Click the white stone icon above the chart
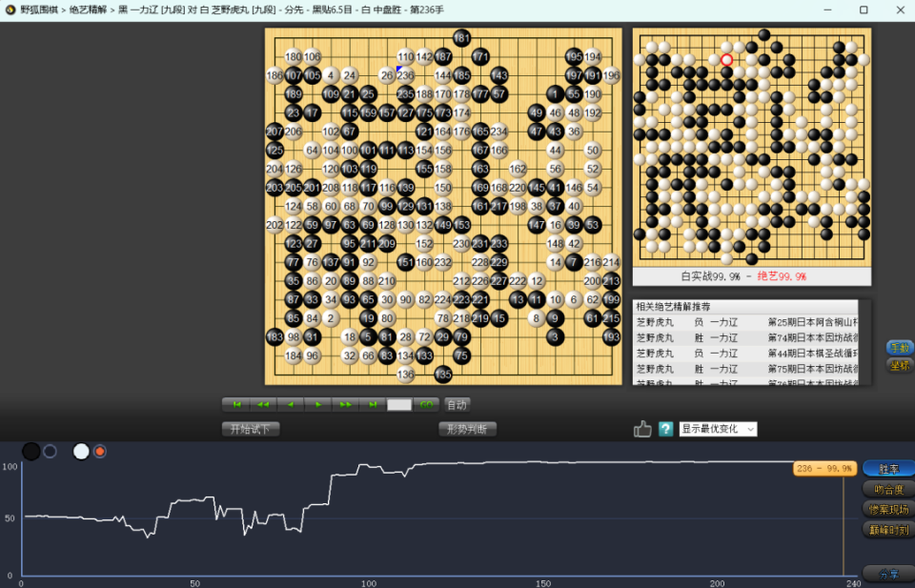 [81, 451]
